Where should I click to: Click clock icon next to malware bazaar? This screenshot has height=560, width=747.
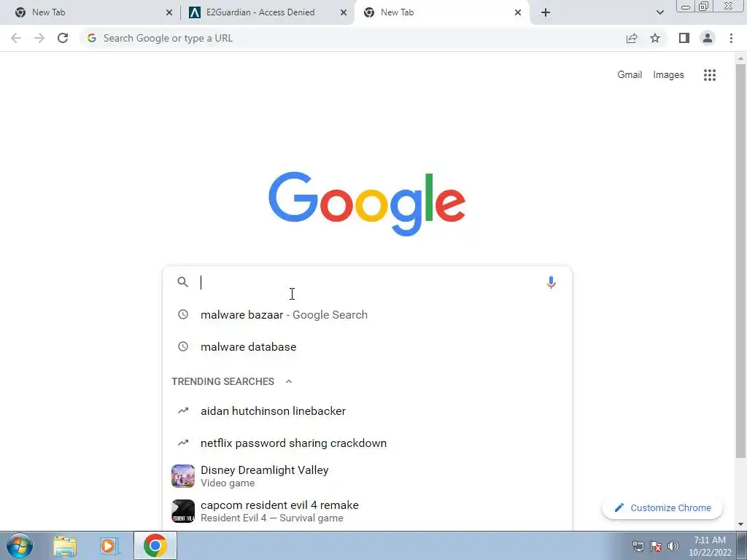click(183, 314)
